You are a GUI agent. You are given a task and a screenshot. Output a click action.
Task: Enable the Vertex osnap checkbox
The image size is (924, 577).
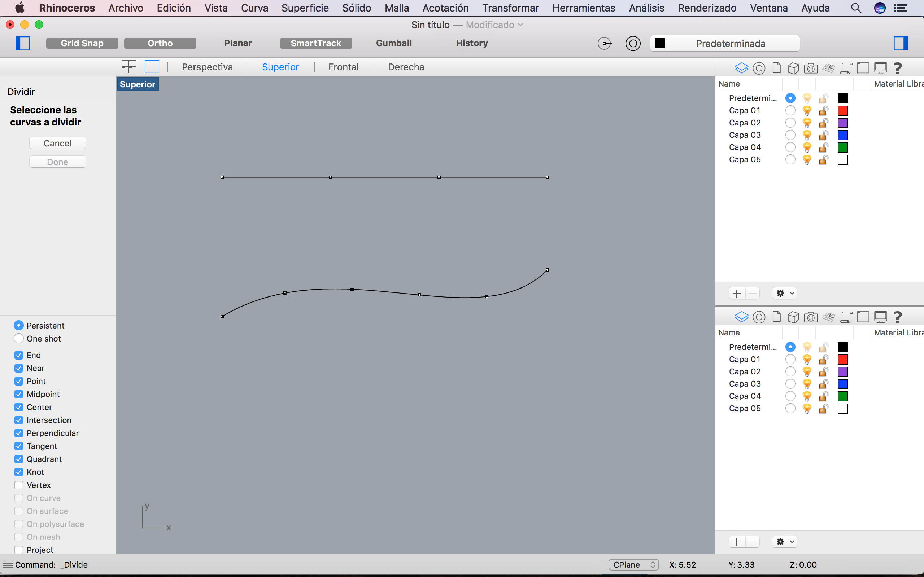tap(18, 485)
